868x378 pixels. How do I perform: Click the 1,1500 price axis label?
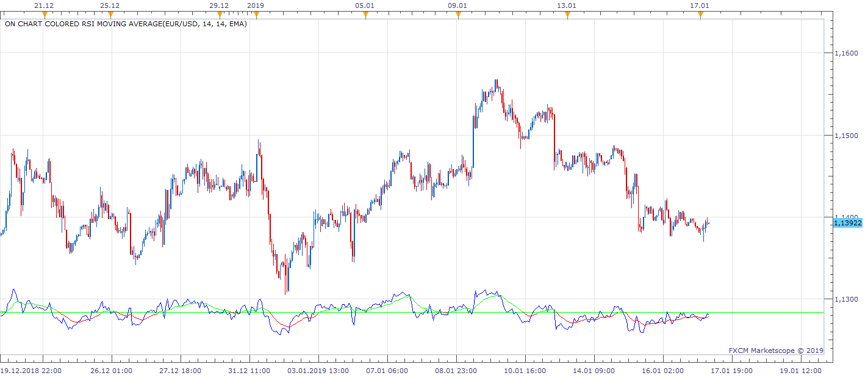pos(845,136)
